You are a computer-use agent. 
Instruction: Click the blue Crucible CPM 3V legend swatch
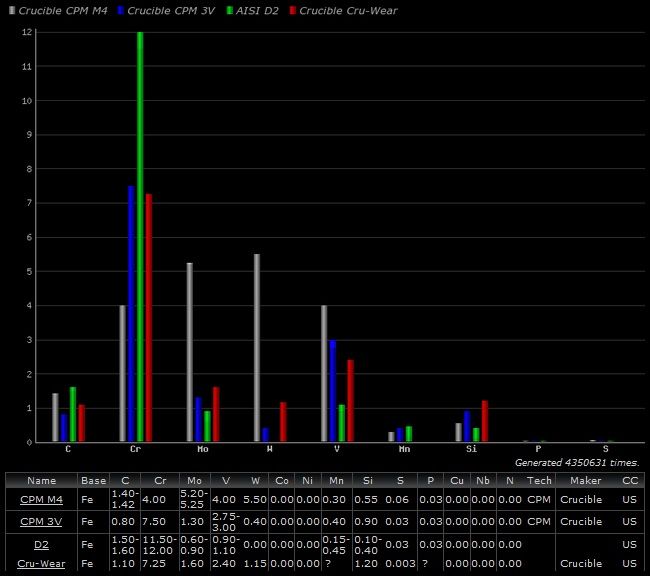[x=121, y=10]
